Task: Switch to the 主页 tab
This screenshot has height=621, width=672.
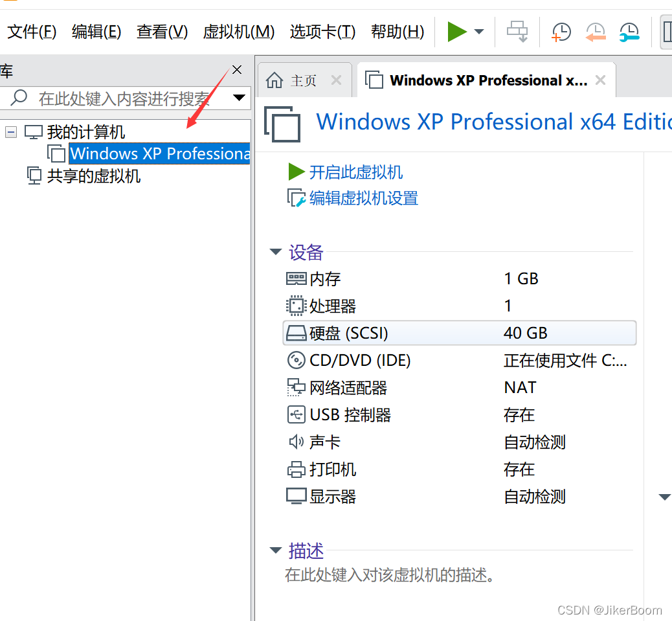Action: coord(304,80)
